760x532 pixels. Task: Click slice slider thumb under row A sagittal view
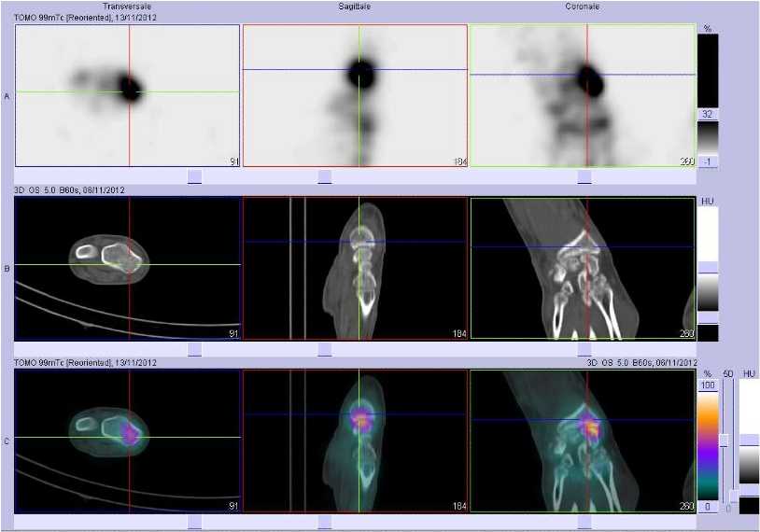pos(325,176)
